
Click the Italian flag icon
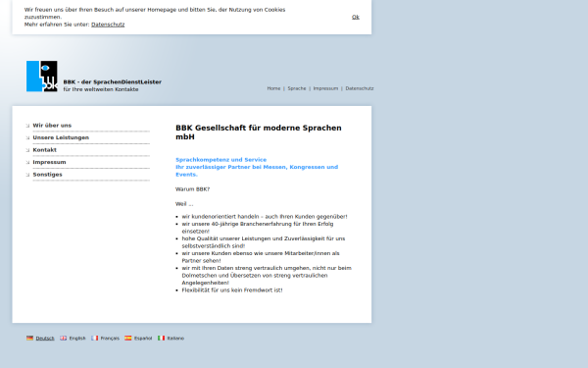pos(162,338)
